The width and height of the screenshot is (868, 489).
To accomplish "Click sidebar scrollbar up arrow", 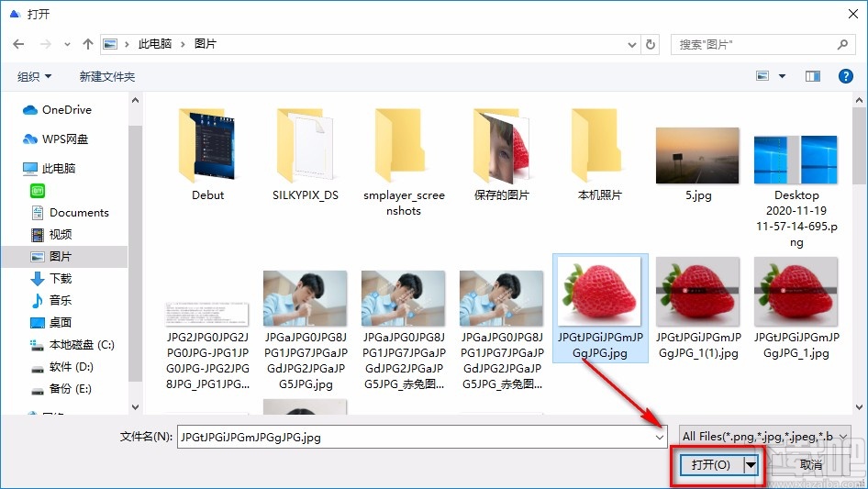I will (x=135, y=100).
